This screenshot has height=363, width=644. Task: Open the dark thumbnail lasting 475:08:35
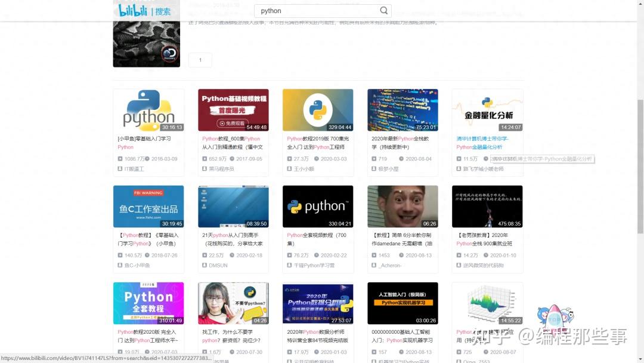487,207
